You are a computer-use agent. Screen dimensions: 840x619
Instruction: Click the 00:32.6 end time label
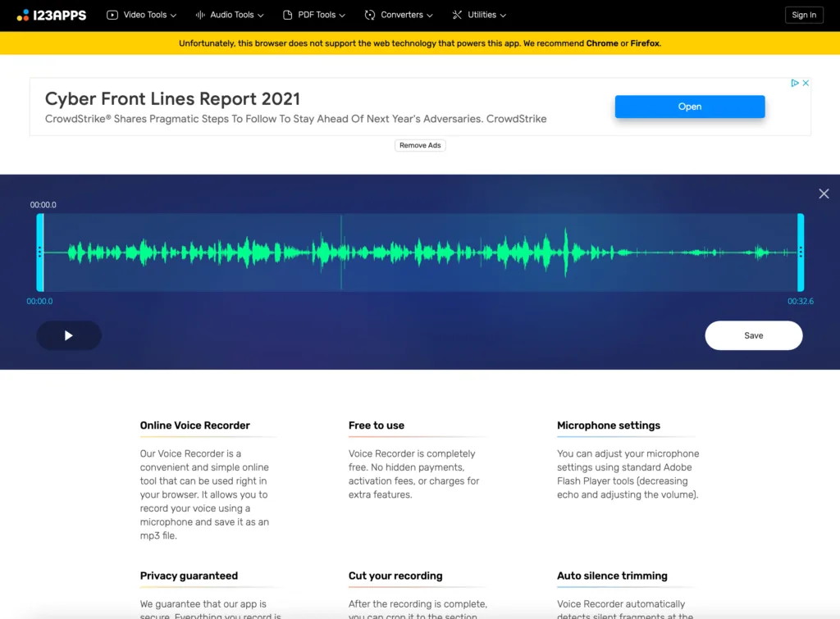click(800, 302)
